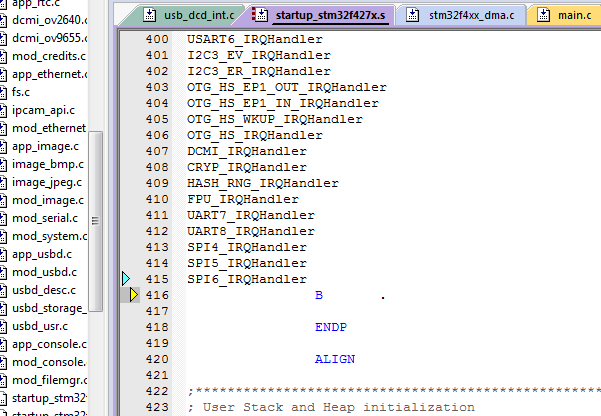Click the file icon on stm32f4xx_dma.c tab

[x=412, y=15]
